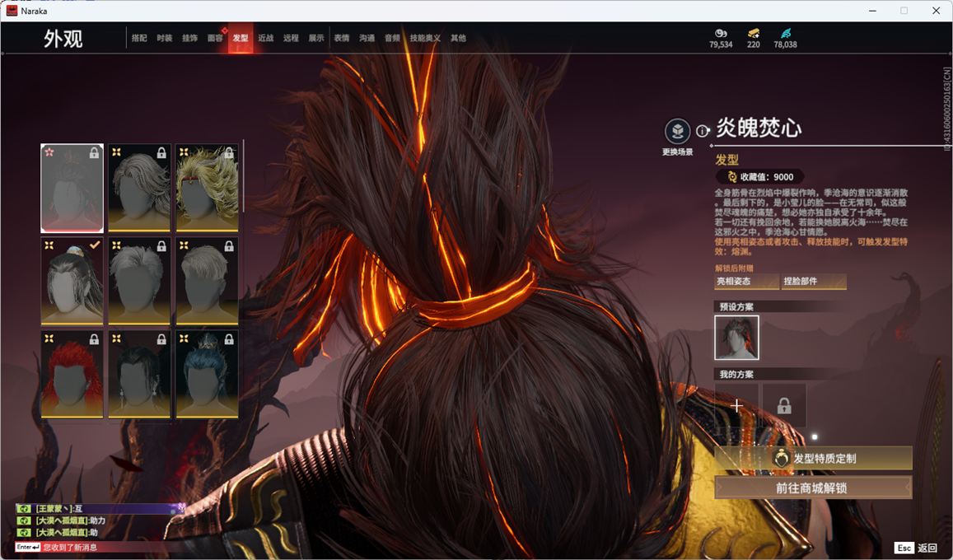Open the 远程 tab
The width and height of the screenshot is (953, 560).
tap(291, 38)
